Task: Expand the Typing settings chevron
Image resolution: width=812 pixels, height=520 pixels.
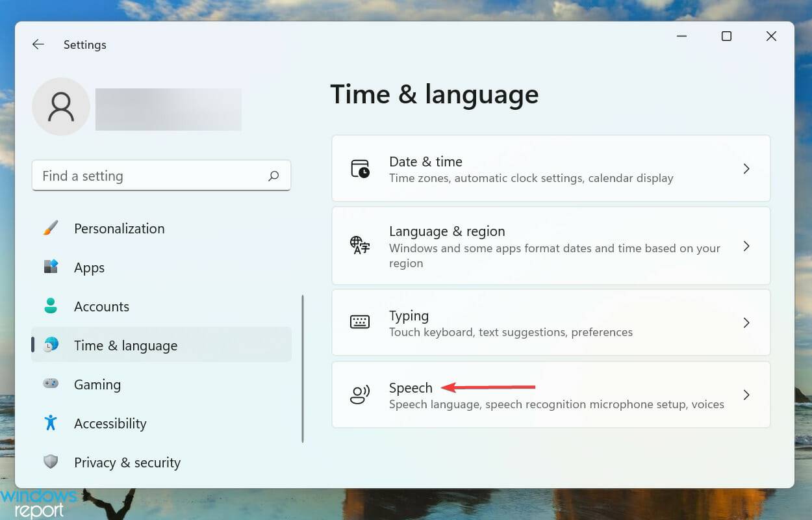Action: (x=746, y=322)
